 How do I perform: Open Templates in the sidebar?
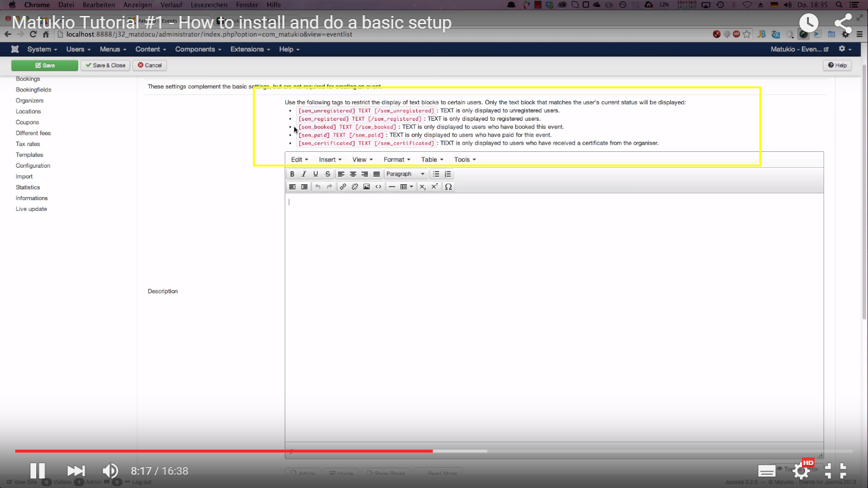29,154
